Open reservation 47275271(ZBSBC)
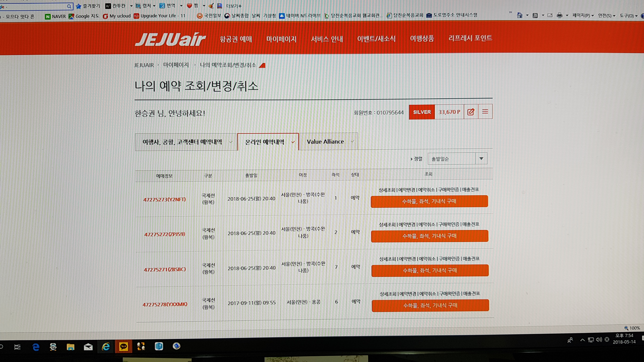Image resolution: width=644 pixels, height=362 pixels. point(165,269)
